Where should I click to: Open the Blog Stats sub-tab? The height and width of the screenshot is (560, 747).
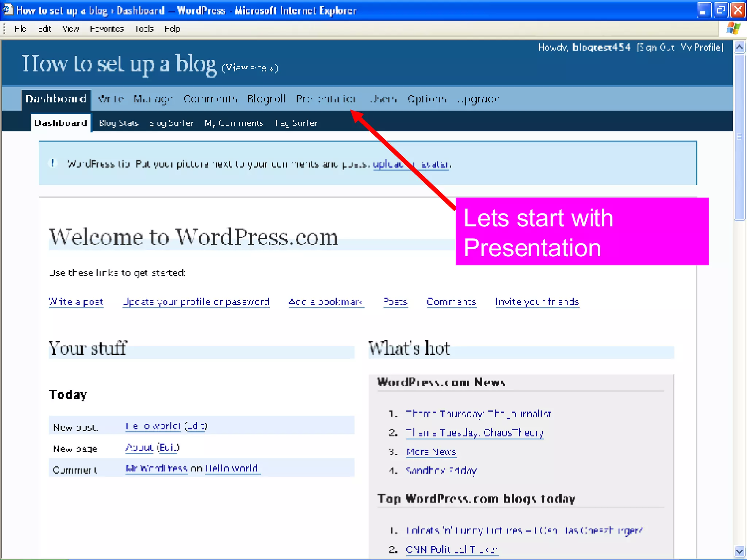(119, 123)
